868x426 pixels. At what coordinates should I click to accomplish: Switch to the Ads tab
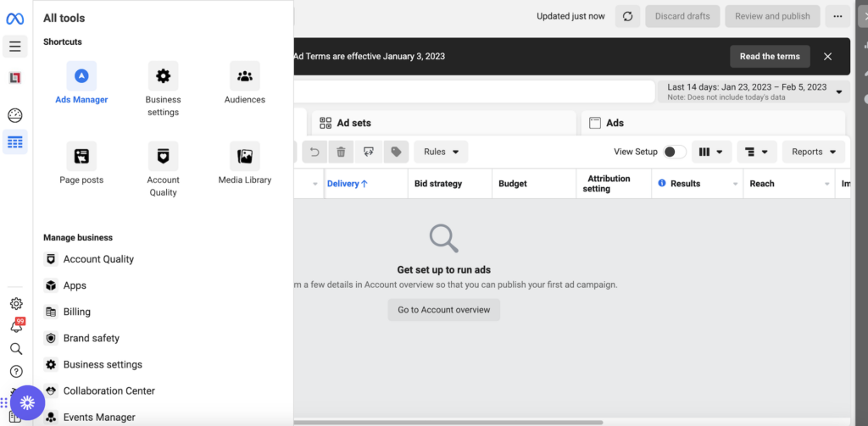pyautogui.click(x=713, y=123)
